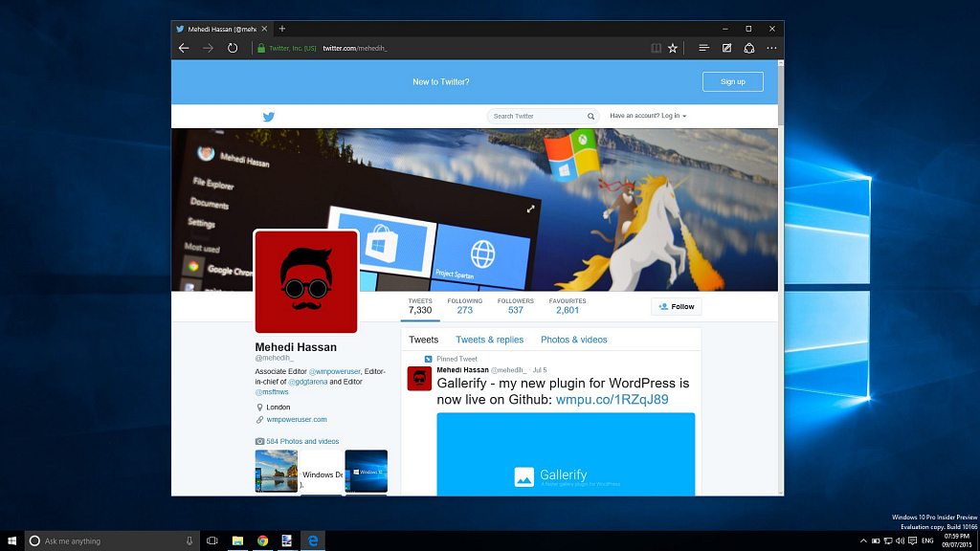Switch to Tweets timeline tab
The height and width of the screenshot is (551, 980).
423,340
